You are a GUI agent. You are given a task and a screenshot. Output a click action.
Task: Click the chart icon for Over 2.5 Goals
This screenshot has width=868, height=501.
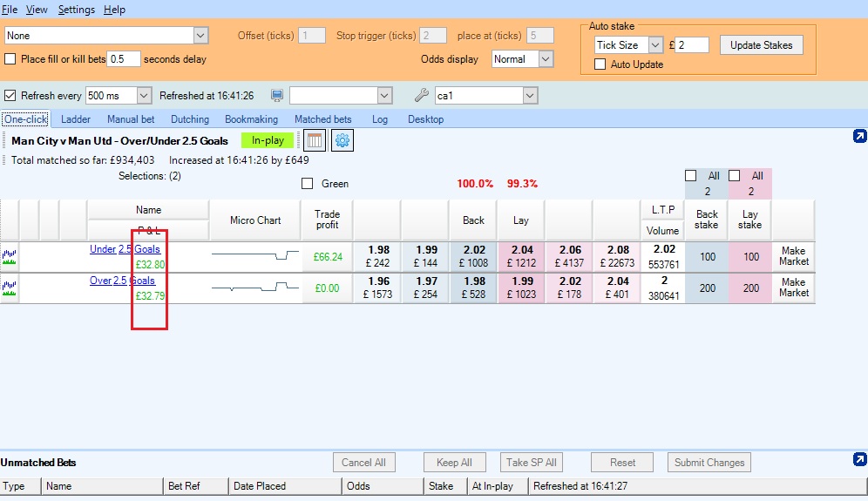tap(9, 288)
